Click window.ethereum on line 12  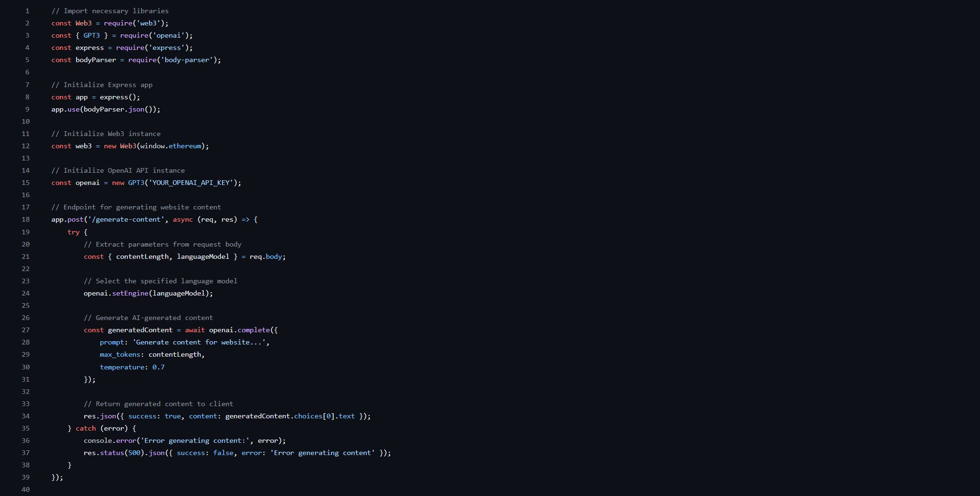pos(171,146)
